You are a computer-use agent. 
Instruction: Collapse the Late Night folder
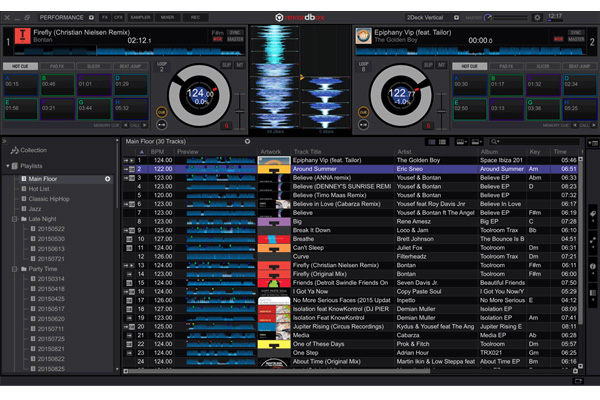coord(14,219)
